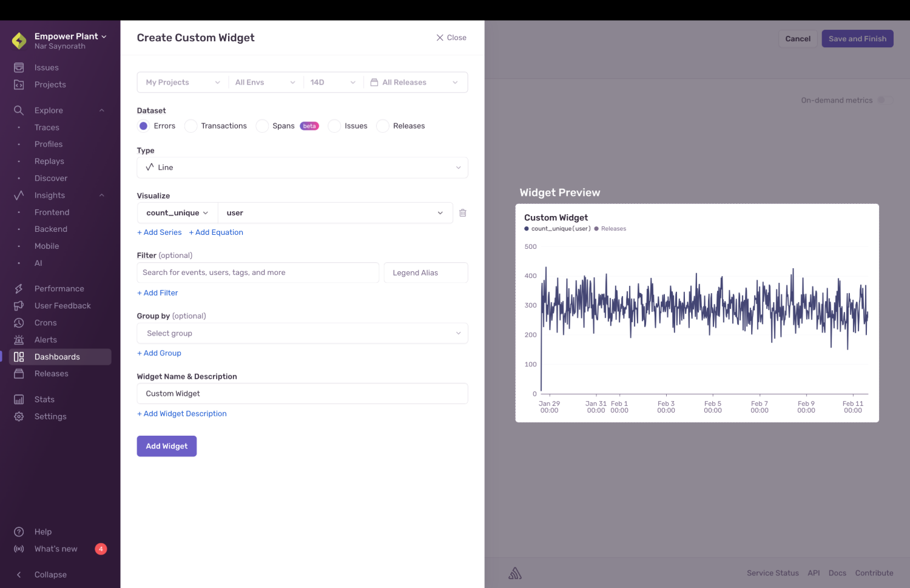Open the Line chart type dropdown

pos(302,167)
